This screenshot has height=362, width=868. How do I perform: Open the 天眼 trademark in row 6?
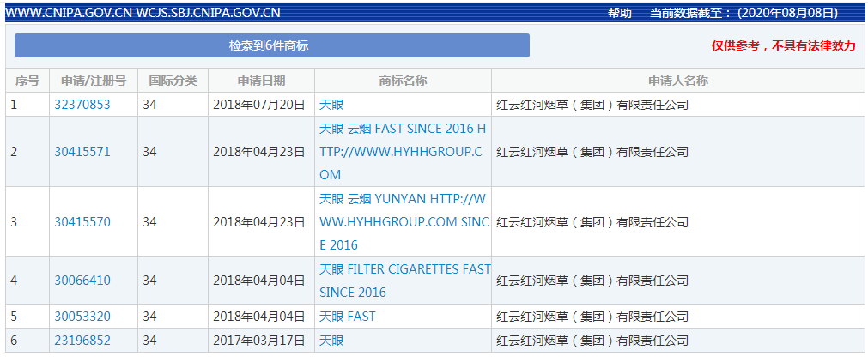[x=331, y=341]
